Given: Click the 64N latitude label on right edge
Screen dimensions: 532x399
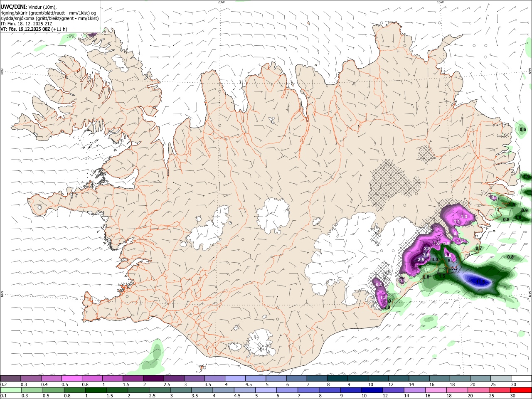Looking at the screenshot, I should pos(530,293).
